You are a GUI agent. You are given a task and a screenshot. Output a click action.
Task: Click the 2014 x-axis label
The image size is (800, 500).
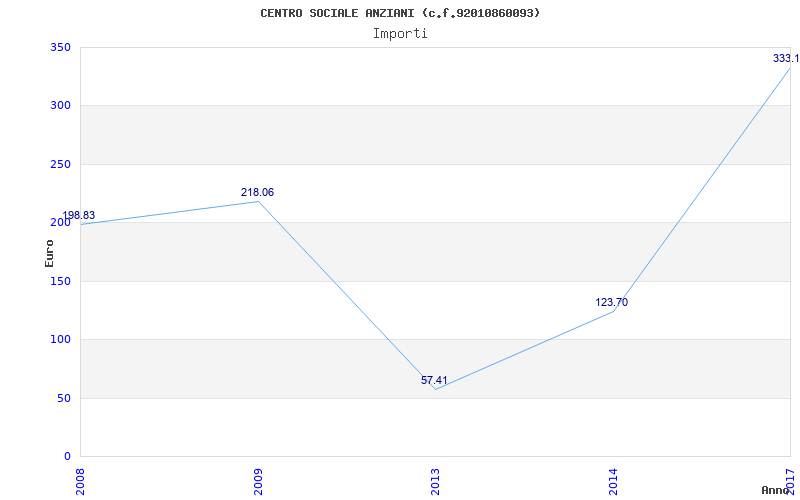(x=613, y=482)
